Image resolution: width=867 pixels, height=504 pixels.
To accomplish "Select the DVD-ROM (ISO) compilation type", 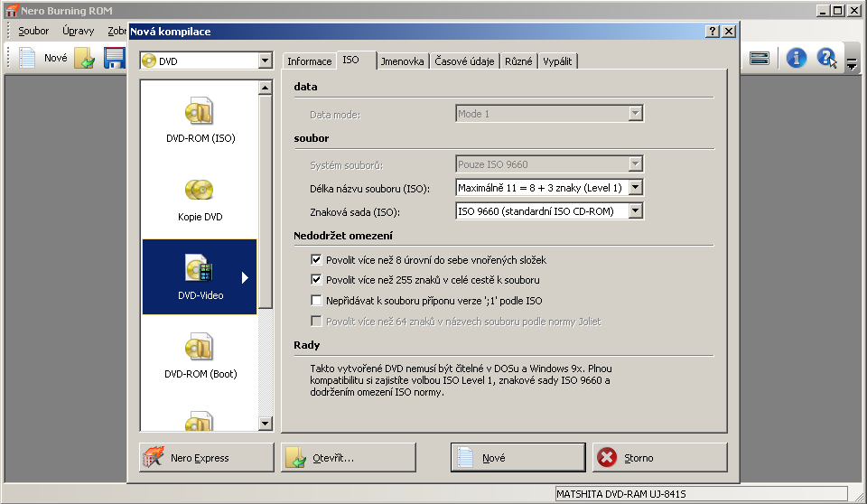I will pyautogui.click(x=200, y=121).
